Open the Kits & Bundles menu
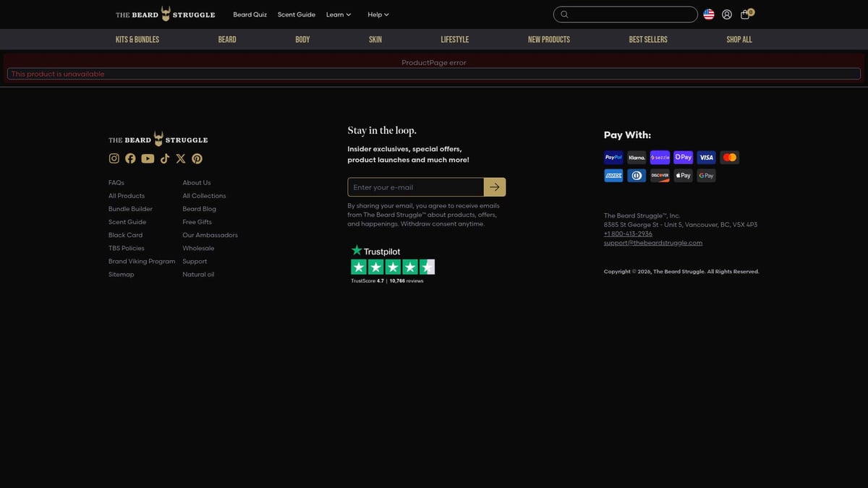The height and width of the screenshot is (488, 868). pos(137,40)
